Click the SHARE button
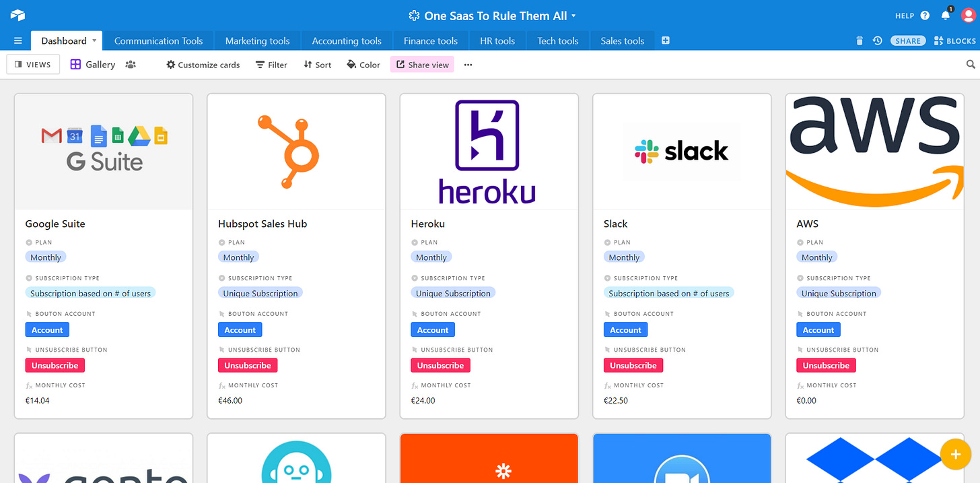Screen dimensions: 980x483 [x=908, y=41]
